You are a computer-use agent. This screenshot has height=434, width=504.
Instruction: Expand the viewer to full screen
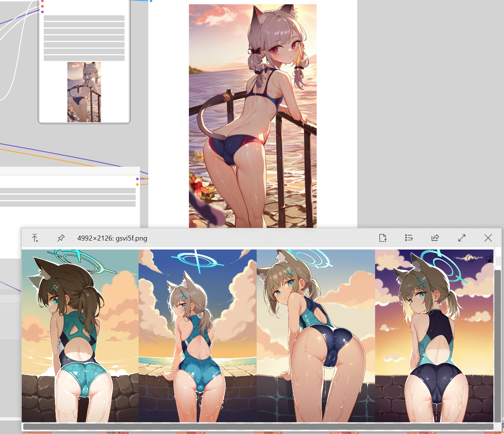click(x=462, y=238)
